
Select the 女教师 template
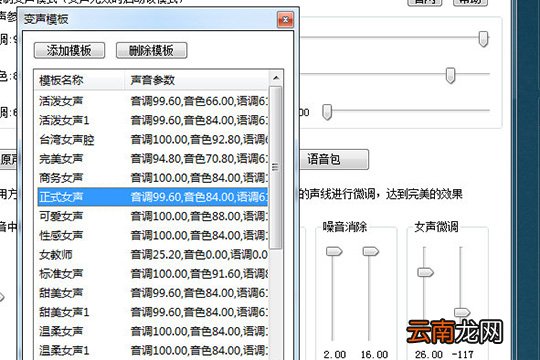tap(152, 255)
